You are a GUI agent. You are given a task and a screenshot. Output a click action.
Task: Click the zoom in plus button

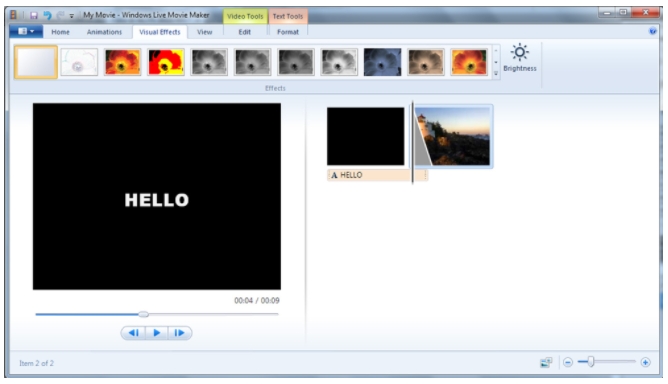pos(645,362)
